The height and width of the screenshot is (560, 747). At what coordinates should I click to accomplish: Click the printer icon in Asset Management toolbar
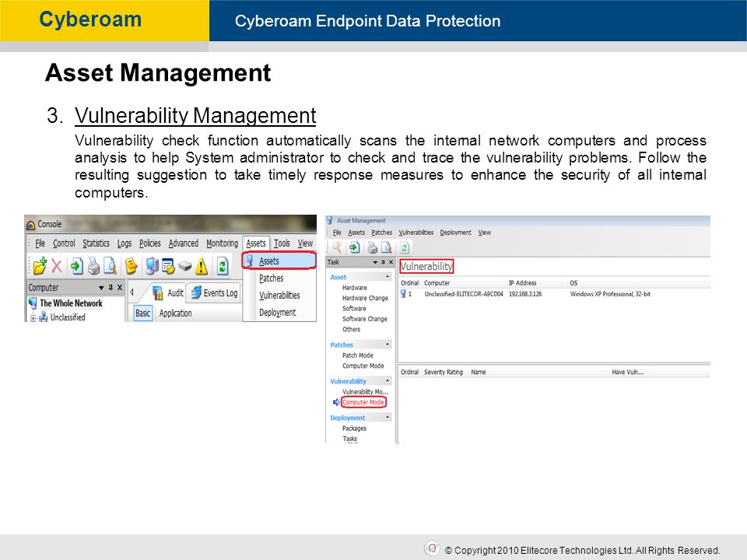click(x=372, y=247)
